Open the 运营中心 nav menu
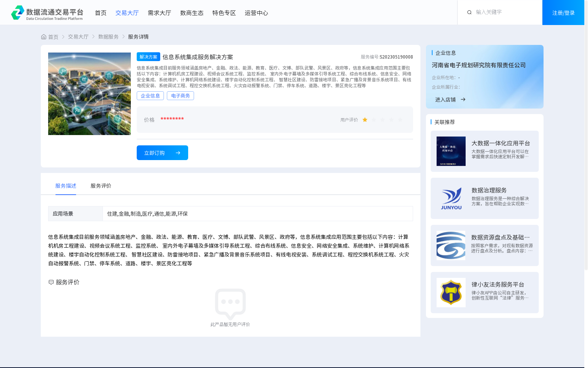Screen dimensions: 588x368 257,13
